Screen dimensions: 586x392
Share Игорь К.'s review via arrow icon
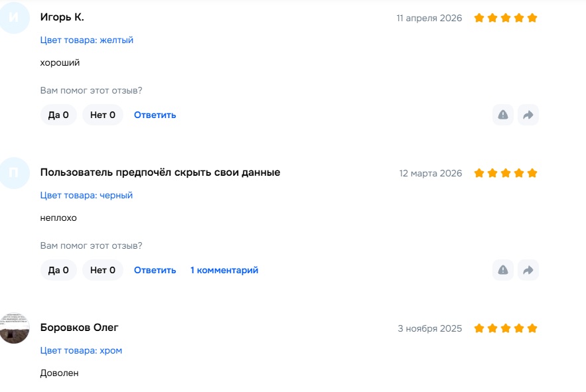point(528,115)
